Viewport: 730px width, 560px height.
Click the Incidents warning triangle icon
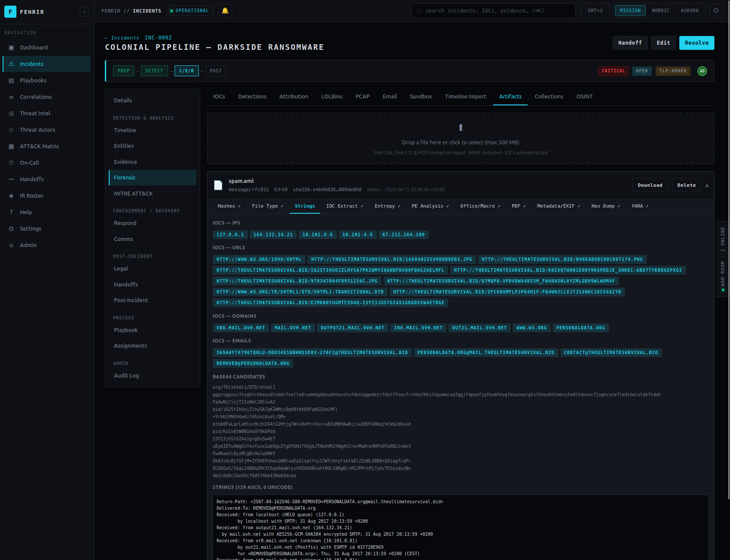11,64
